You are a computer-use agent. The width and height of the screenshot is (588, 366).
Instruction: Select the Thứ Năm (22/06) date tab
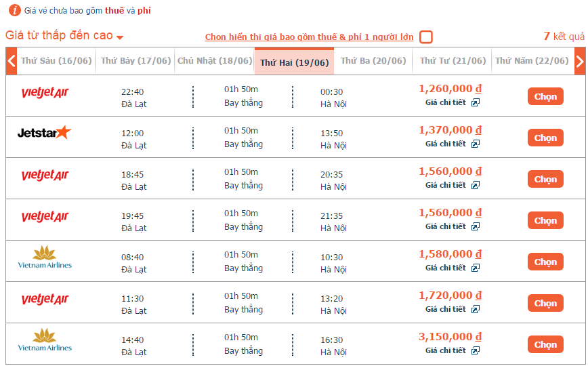tap(532, 61)
